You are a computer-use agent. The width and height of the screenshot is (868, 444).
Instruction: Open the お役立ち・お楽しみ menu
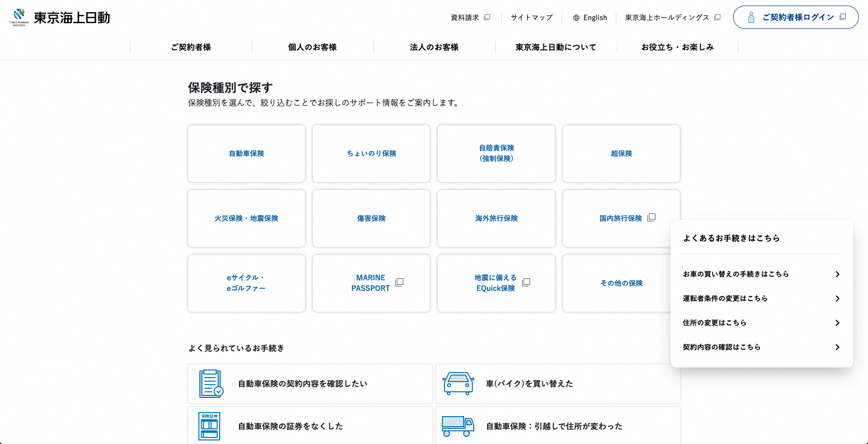[678, 47]
